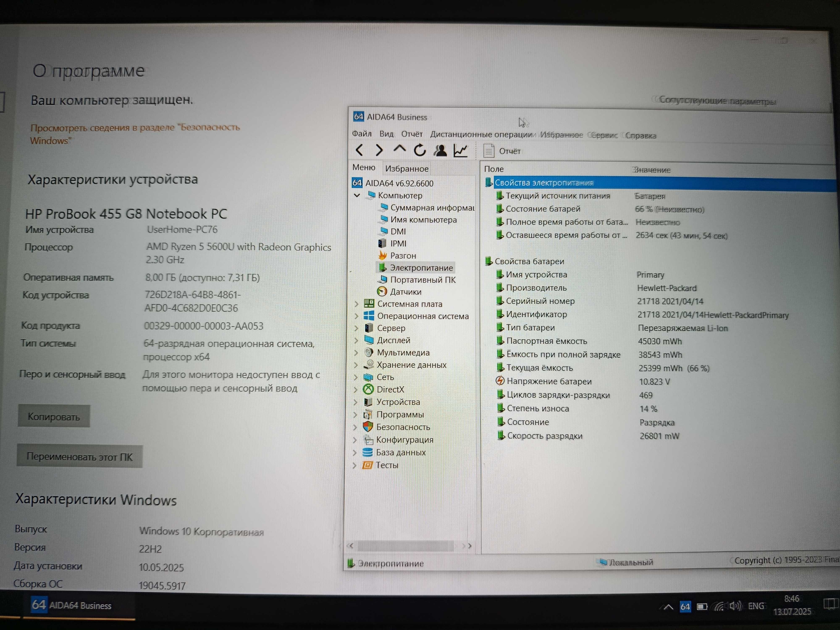Click the AIDA64 system tray icon

click(x=685, y=606)
